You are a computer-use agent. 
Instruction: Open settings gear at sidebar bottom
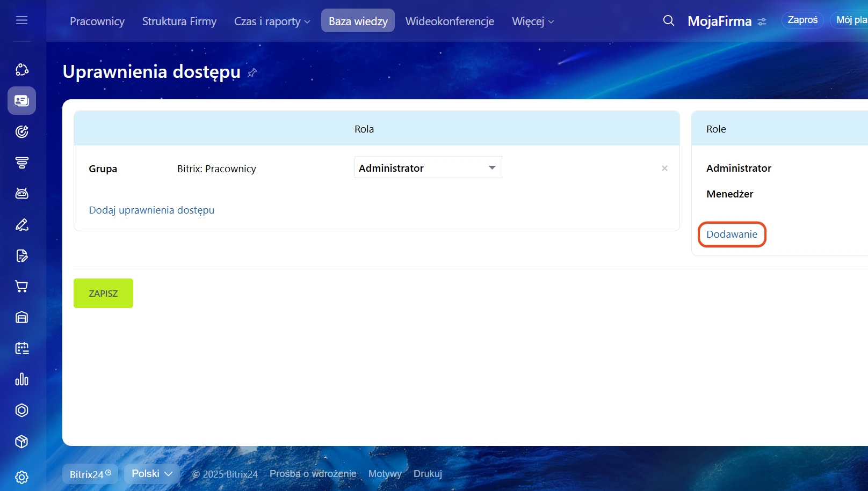coord(21,477)
